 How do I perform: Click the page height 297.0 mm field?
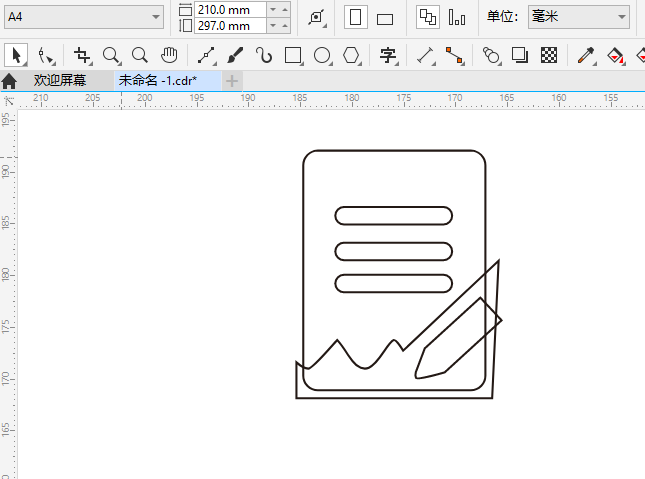coord(230,25)
